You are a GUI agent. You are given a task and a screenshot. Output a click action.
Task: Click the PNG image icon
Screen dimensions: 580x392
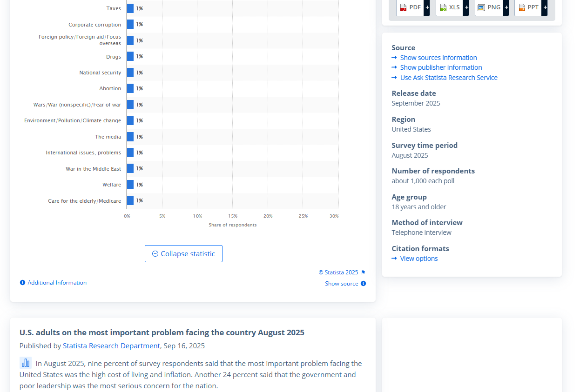(481, 7)
